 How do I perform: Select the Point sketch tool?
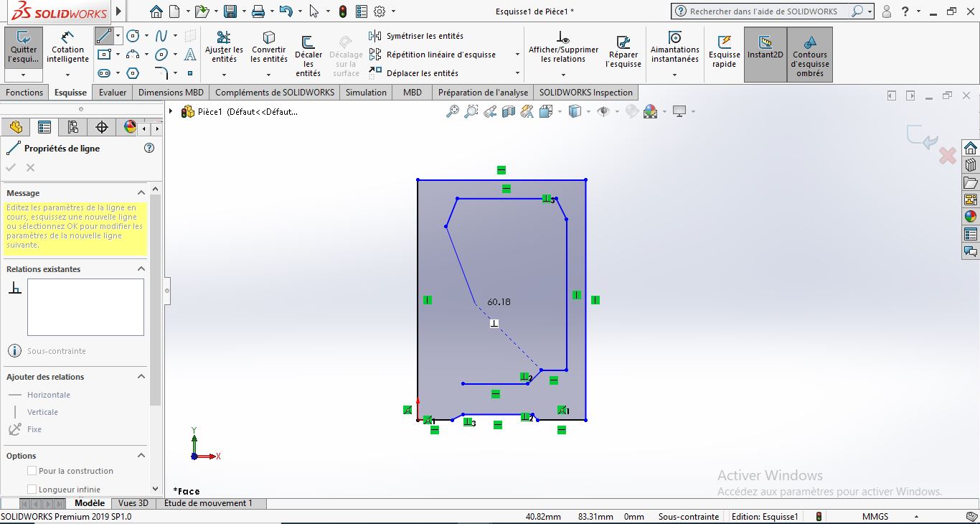pyautogui.click(x=190, y=73)
